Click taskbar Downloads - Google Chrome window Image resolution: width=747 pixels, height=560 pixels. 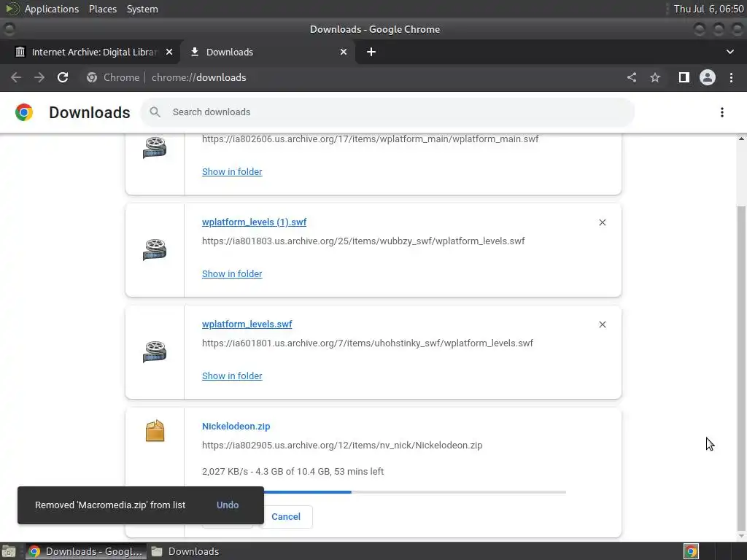tap(86, 551)
